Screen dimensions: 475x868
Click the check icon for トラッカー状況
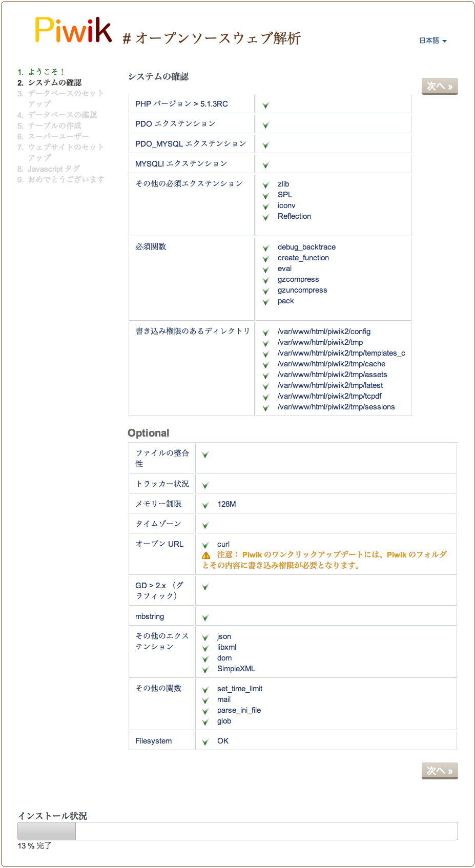[x=205, y=485]
